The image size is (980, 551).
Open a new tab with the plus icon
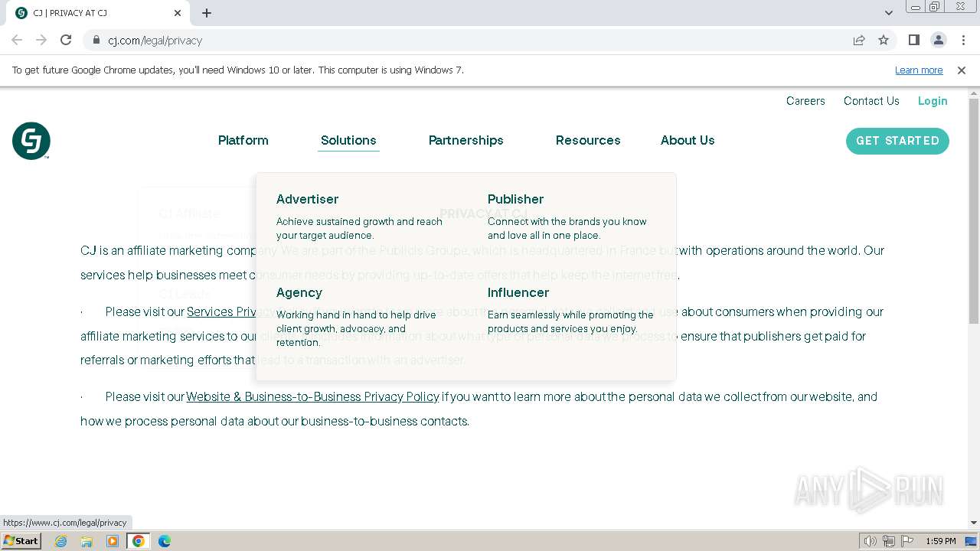[207, 13]
